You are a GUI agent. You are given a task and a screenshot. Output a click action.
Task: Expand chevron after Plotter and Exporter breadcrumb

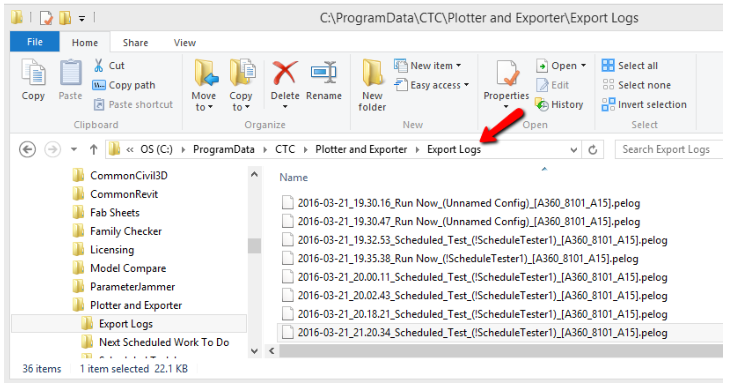coord(417,150)
